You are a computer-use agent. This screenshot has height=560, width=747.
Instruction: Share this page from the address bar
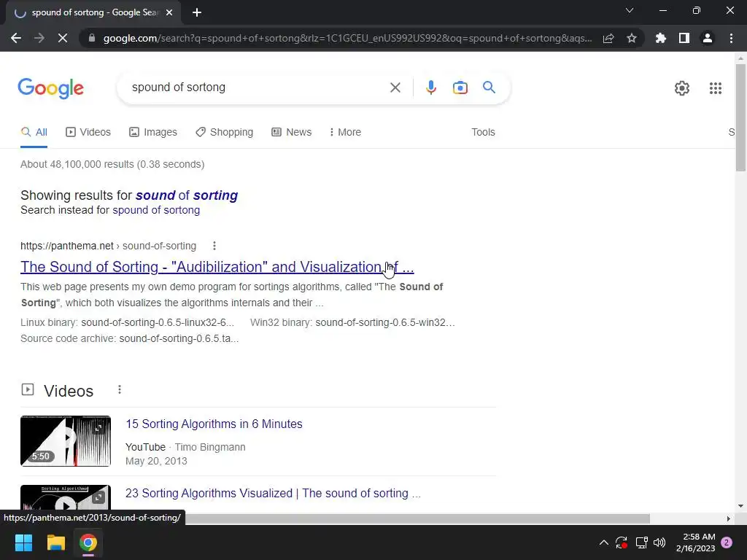608,38
